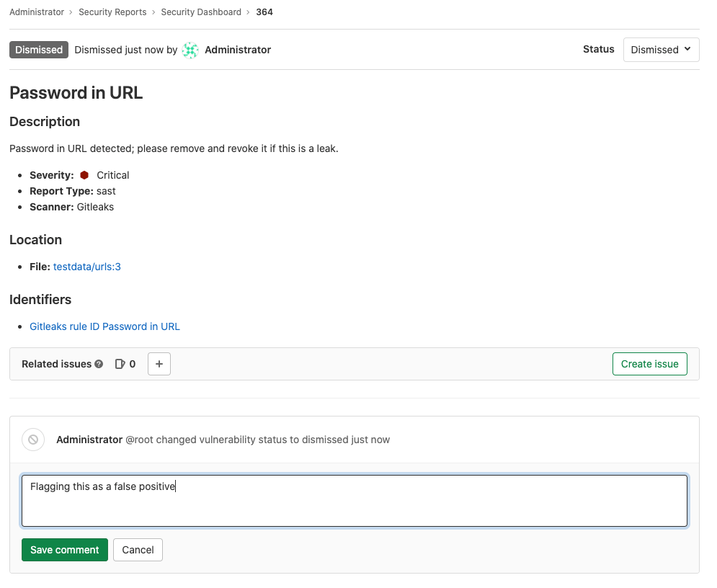Screen dimensions: 717x588
Task: Focus the comment text box with the false positive note
Action: (x=355, y=500)
